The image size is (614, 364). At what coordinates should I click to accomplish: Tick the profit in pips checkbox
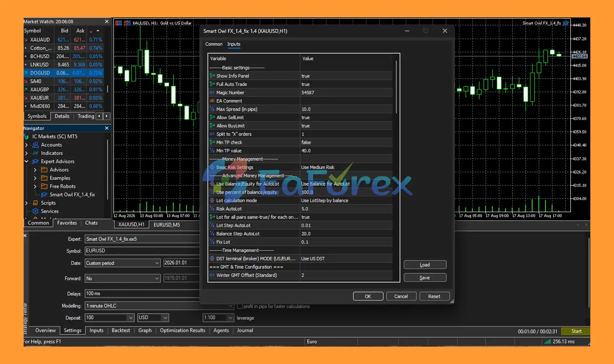240,306
